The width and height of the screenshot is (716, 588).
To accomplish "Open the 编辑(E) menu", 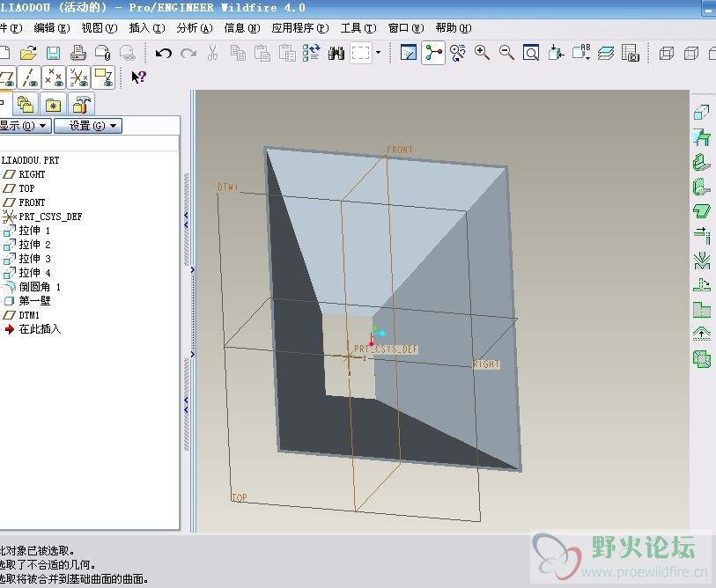I will [52, 28].
